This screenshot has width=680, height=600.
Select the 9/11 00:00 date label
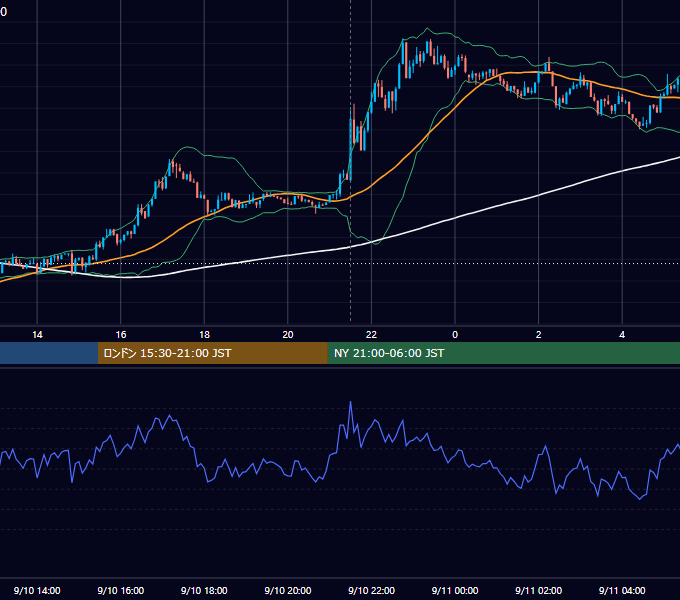(x=455, y=590)
